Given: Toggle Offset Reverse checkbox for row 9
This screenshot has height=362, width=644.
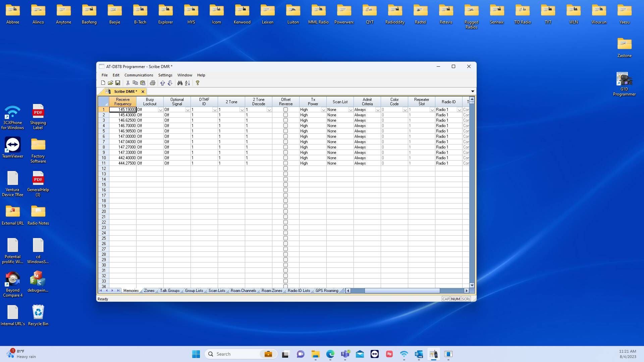Looking at the screenshot, I should (x=285, y=153).
